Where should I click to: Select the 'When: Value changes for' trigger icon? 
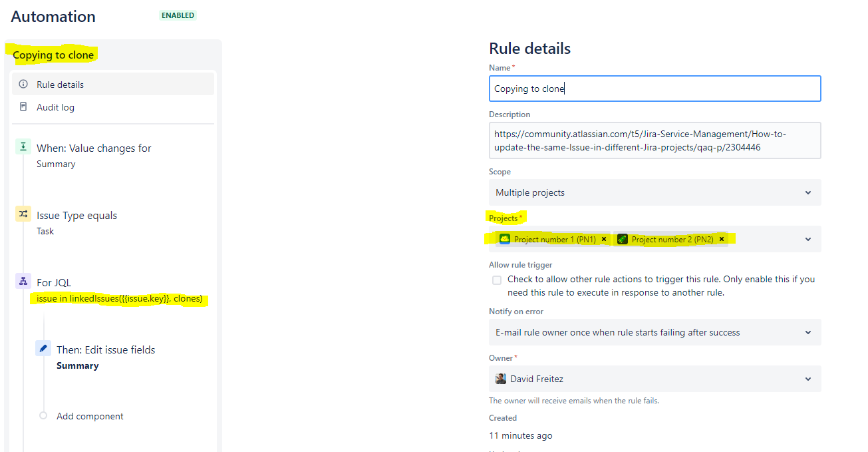click(x=23, y=148)
